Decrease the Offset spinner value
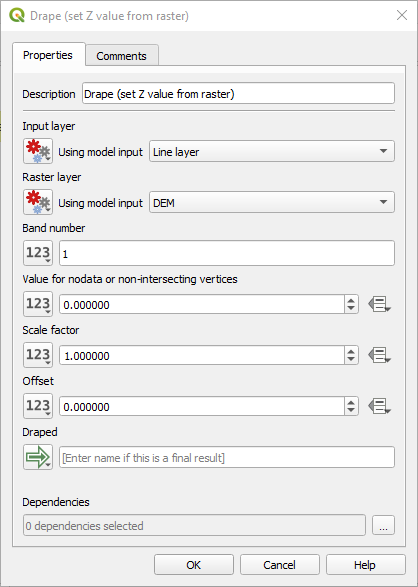 [351, 411]
